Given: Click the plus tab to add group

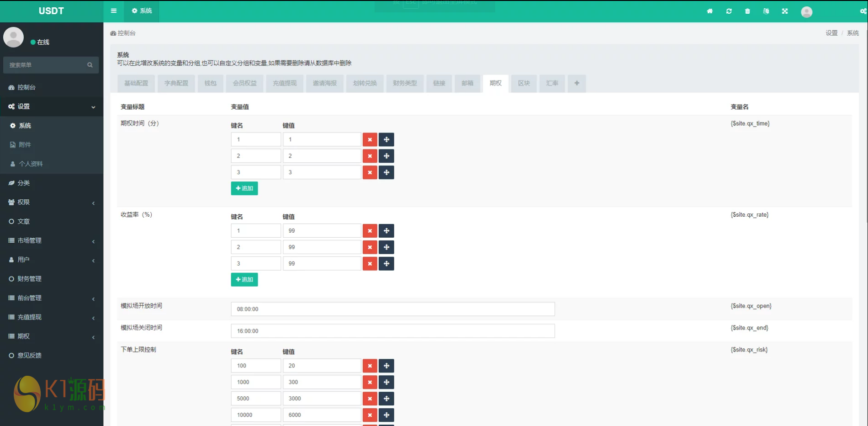Looking at the screenshot, I should 577,83.
